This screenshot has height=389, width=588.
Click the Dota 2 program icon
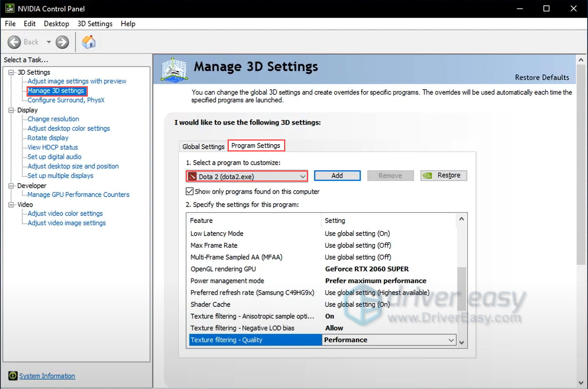(192, 176)
